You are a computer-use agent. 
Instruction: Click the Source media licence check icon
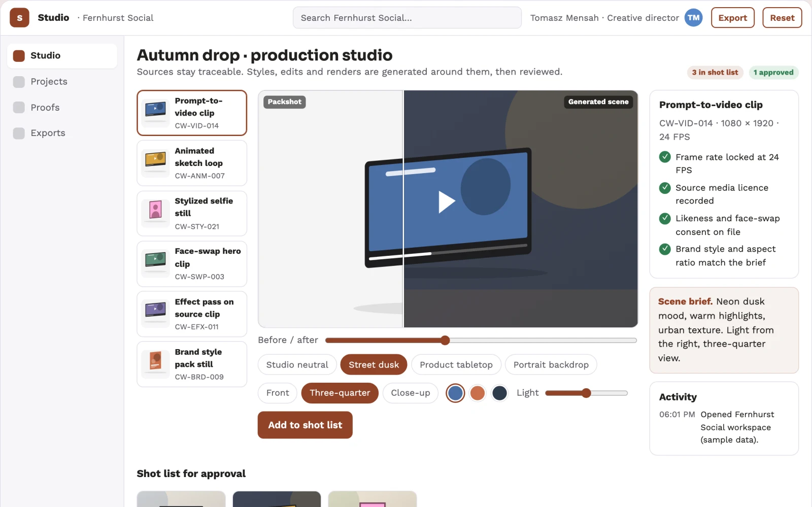(665, 188)
